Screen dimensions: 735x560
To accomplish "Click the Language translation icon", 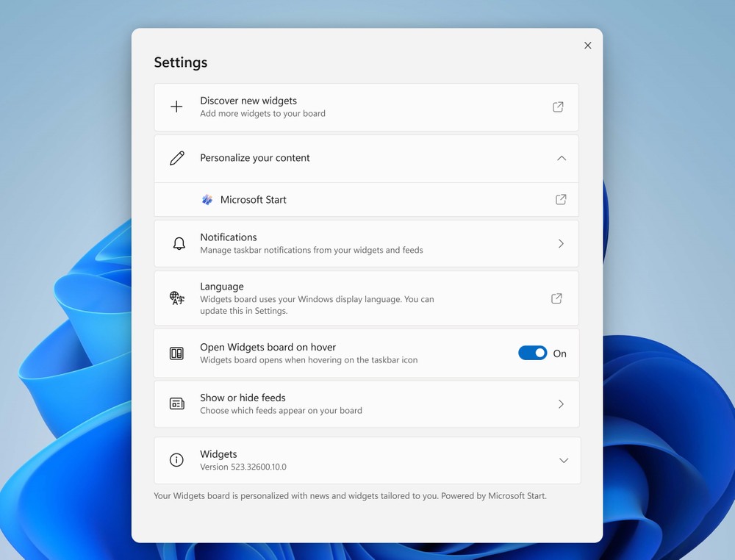I will point(176,298).
